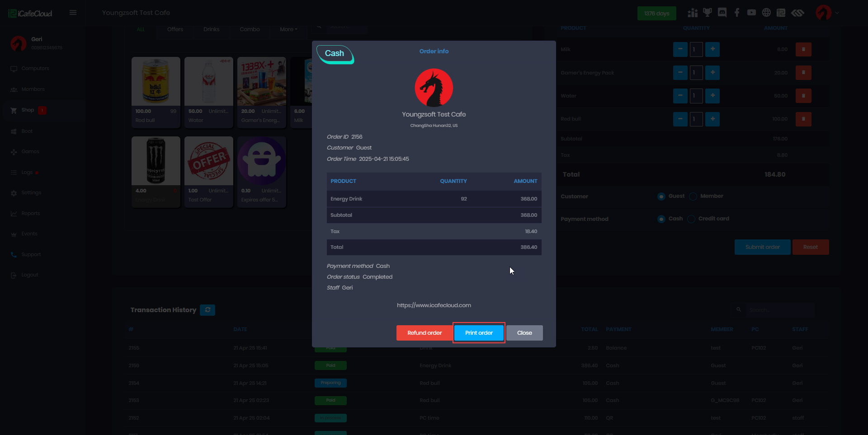
Task: Expand the More category dropdown
Action: (288, 29)
